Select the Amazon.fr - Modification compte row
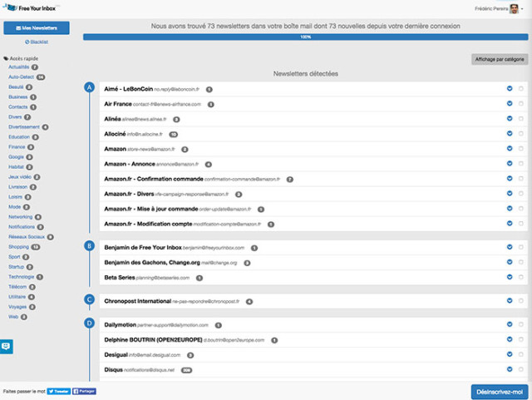 pos(313,224)
